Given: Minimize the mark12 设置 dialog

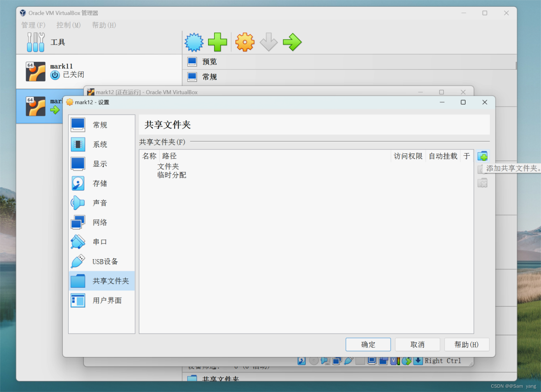Looking at the screenshot, I should tap(442, 102).
